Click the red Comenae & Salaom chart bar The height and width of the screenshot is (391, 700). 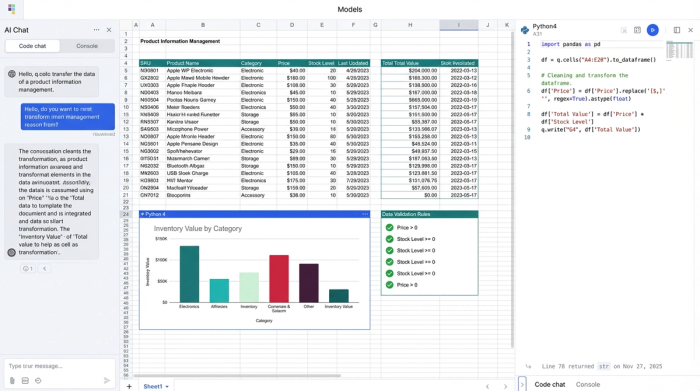279,279
